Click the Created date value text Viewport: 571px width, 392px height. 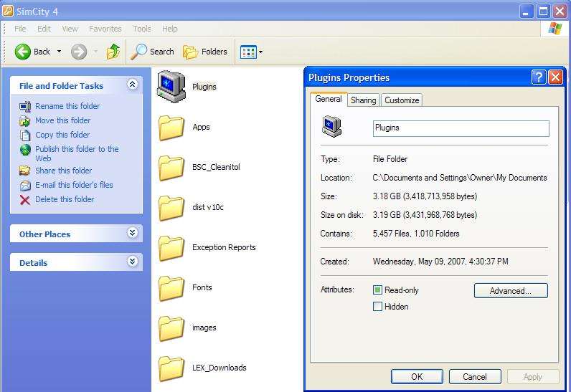point(440,262)
